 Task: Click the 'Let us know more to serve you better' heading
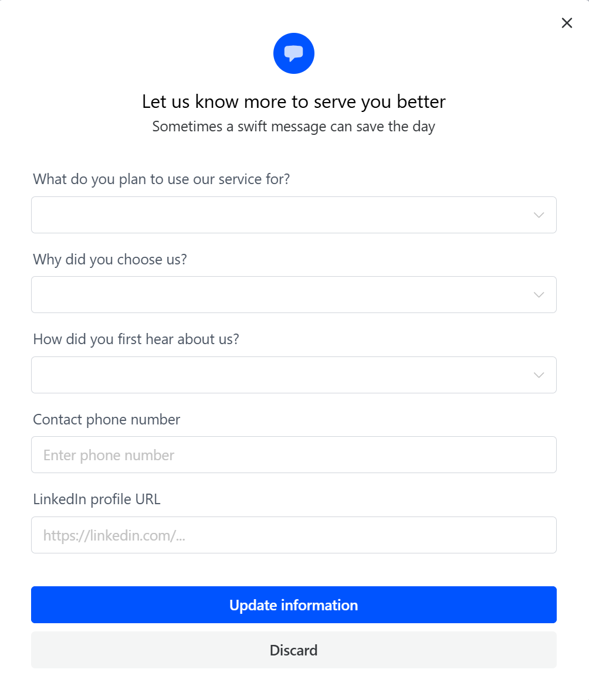coord(294,102)
